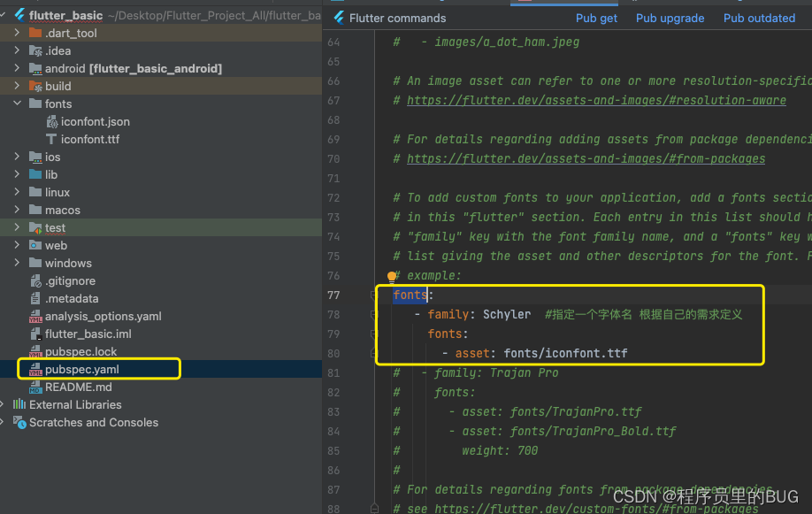The image size is (812, 514).
Task: Expand the android folder node
Action: (x=17, y=68)
